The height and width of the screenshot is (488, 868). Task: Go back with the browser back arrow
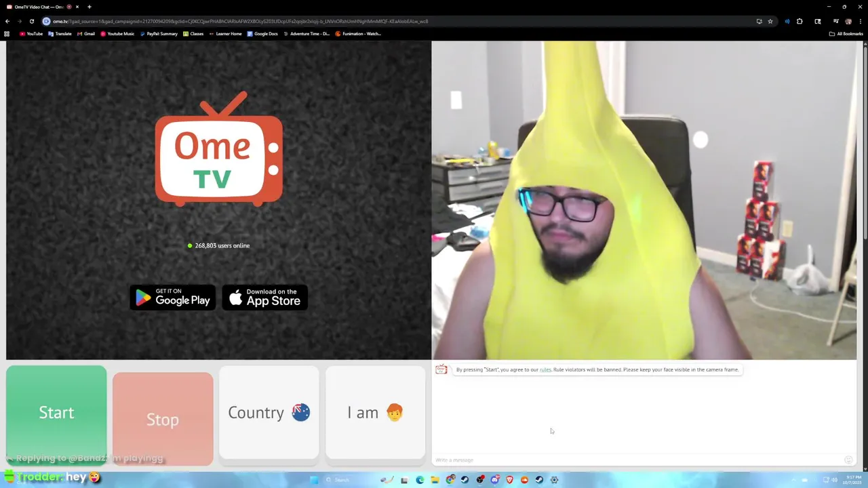[7, 21]
